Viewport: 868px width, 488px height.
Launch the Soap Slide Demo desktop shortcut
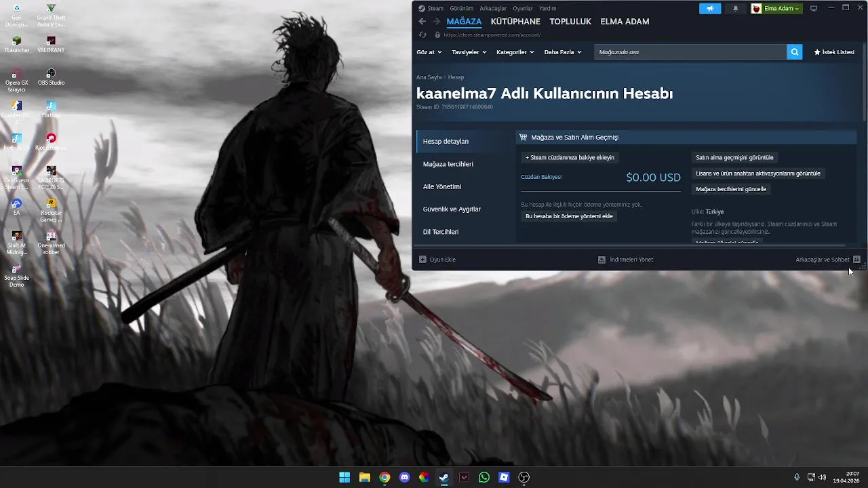pyautogui.click(x=16, y=275)
